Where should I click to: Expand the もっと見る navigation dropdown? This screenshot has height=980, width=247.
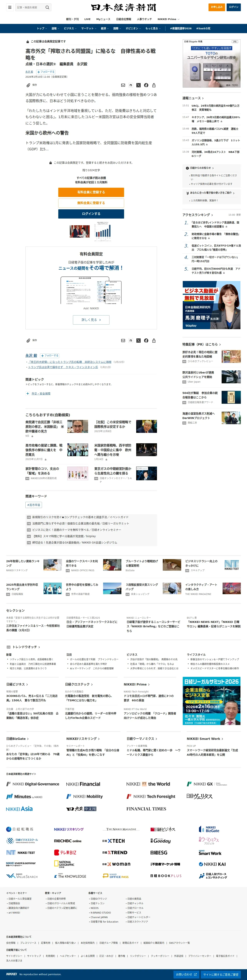(153, 29)
